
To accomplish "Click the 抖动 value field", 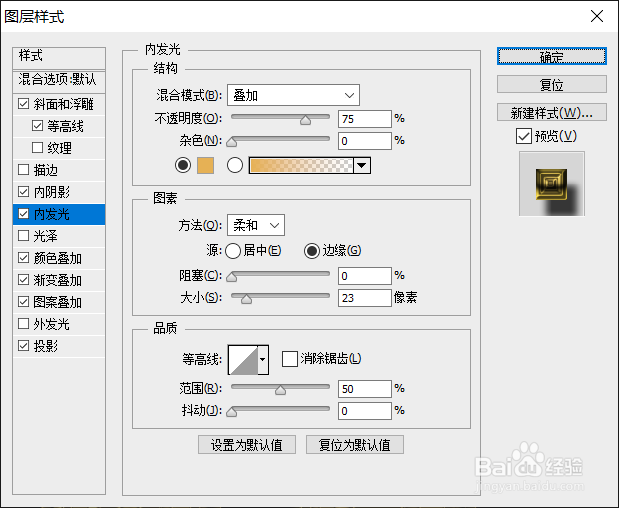I will 365,411.
